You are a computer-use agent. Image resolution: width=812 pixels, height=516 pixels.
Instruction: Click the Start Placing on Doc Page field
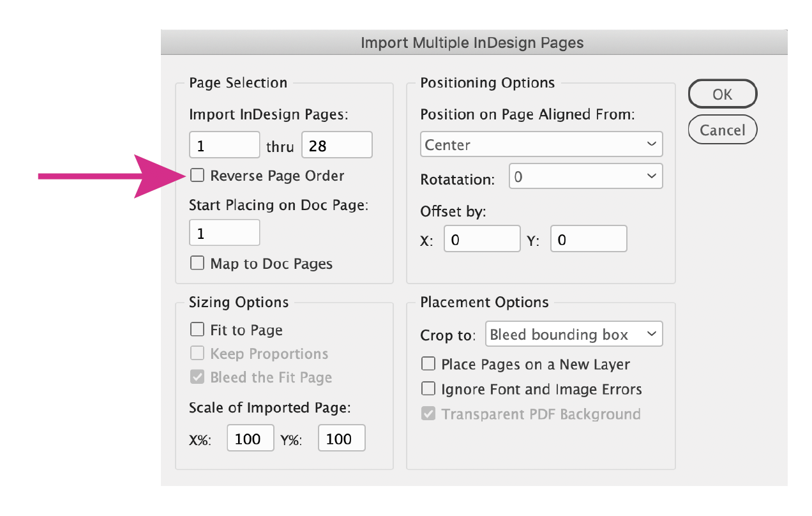pos(225,232)
